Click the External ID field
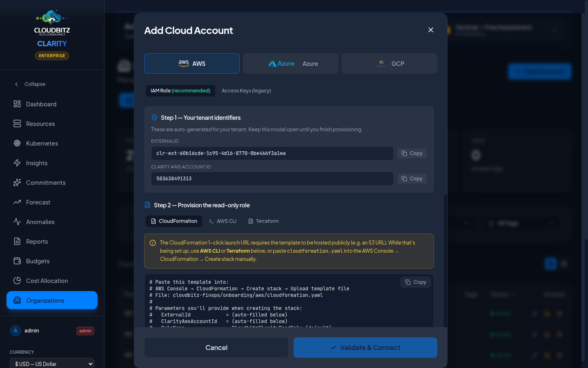Viewport: 588px width, 368px height. pyautogui.click(x=272, y=153)
